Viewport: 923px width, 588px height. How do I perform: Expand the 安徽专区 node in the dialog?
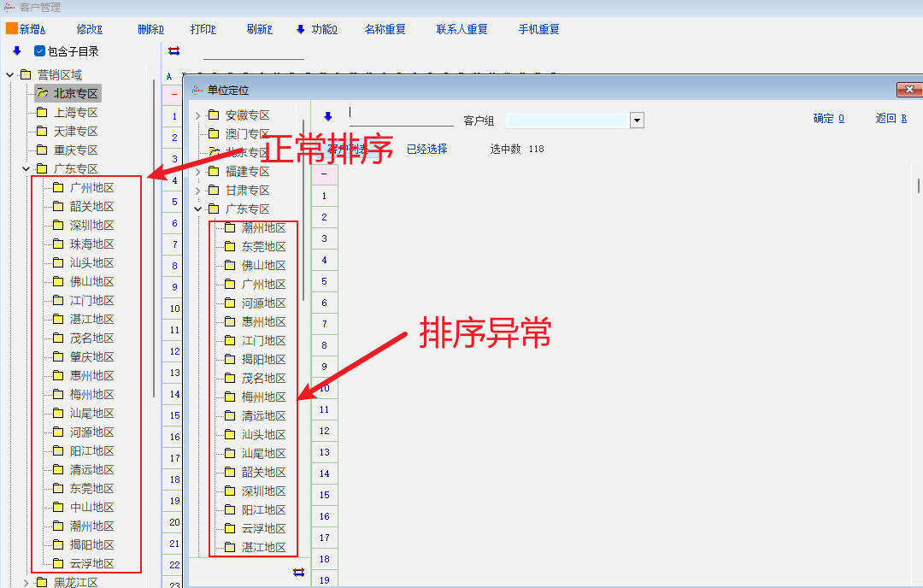[x=198, y=115]
